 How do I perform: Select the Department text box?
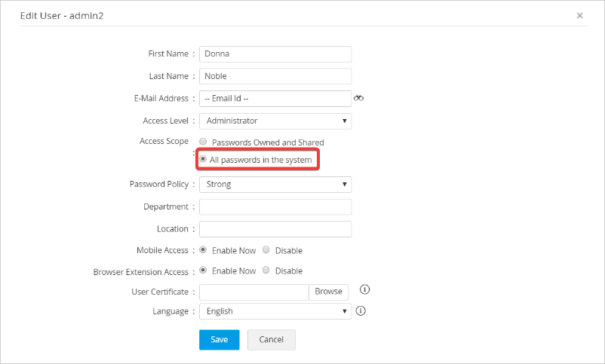(x=275, y=206)
